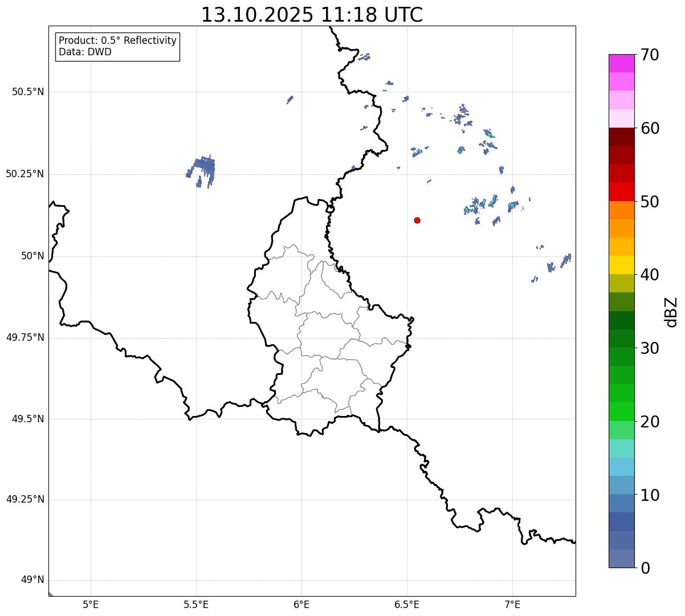Viewport: 685px width, 616px height.
Task: Click the large blue radar echo near 5.5°E
Action: click(x=201, y=171)
